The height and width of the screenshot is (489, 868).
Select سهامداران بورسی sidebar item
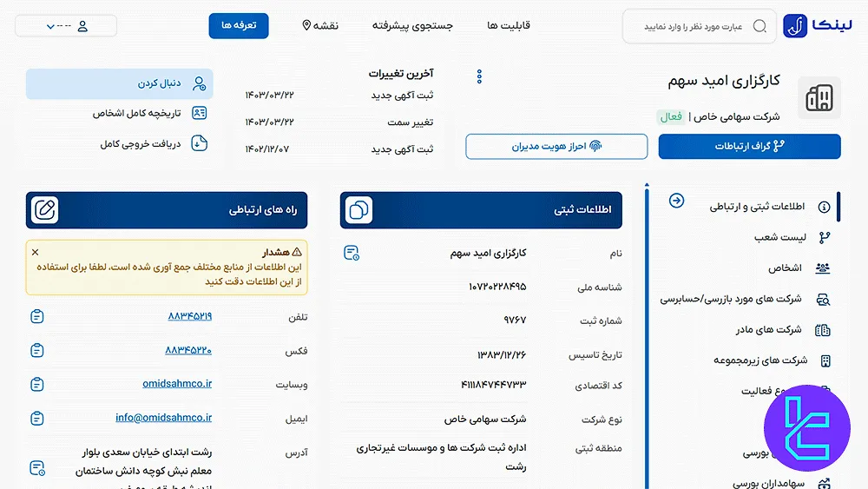[768, 484]
